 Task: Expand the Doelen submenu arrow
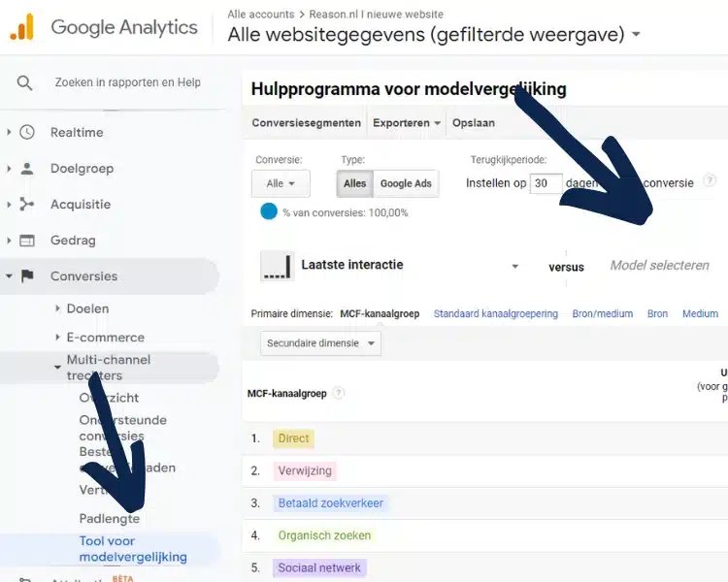click(57, 308)
